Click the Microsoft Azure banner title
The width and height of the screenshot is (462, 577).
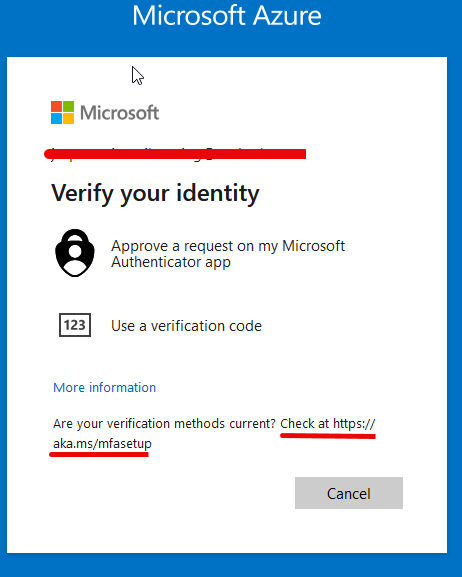(x=227, y=16)
